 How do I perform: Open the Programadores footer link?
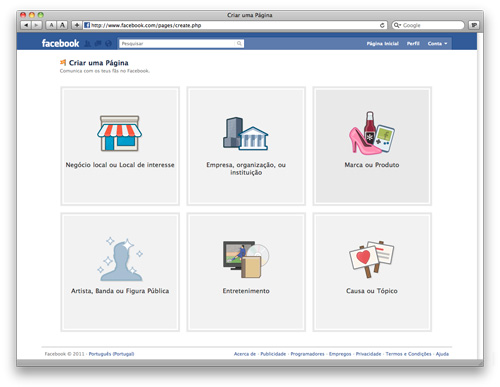[307, 354]
